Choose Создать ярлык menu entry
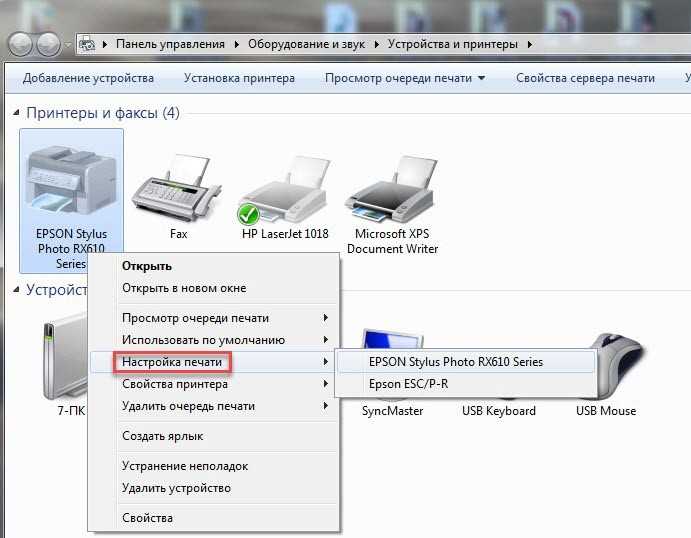Image resolution: width=691 pixels, height=538 pixels. click(x=215, y=436)
